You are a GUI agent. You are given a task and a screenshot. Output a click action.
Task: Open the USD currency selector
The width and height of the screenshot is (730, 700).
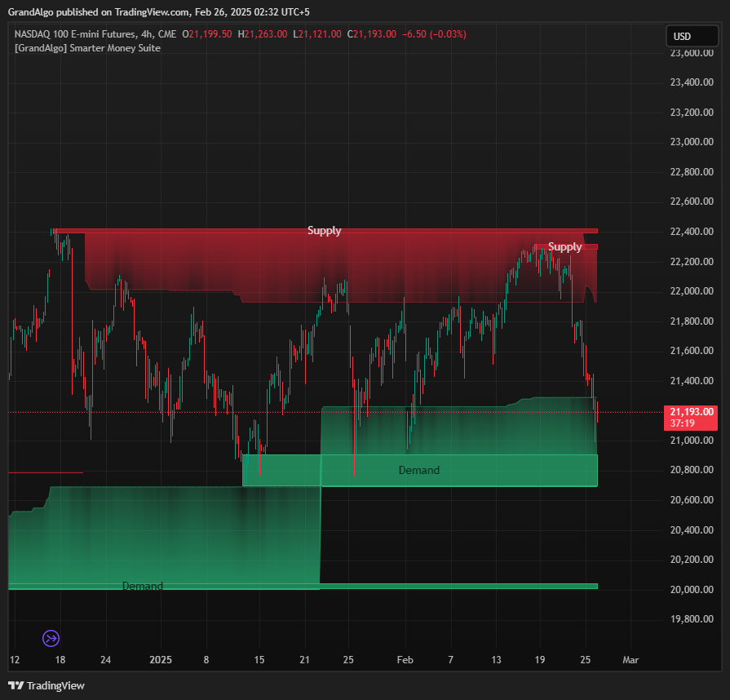coord(692,37)
